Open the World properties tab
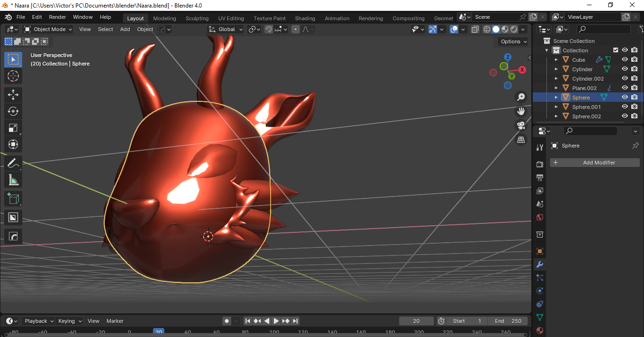Screen dimensions: 644x337 540,217
